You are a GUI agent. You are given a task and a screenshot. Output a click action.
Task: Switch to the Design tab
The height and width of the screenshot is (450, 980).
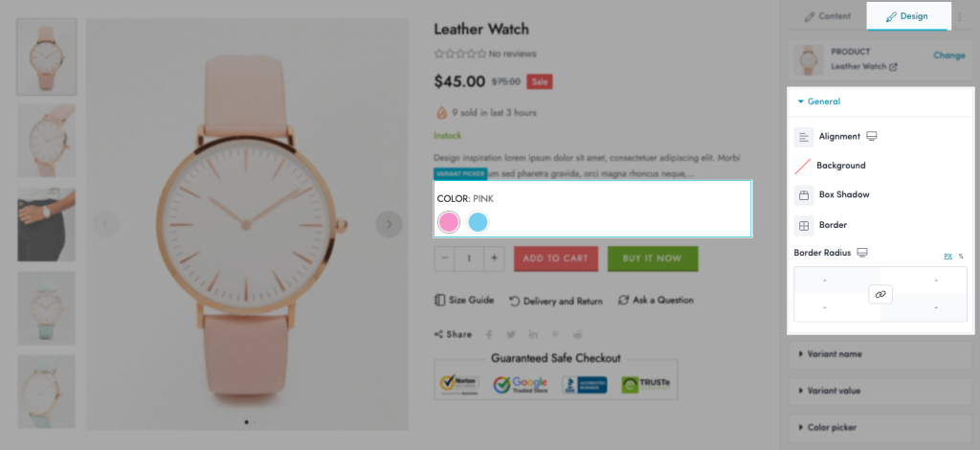[907, 16]
